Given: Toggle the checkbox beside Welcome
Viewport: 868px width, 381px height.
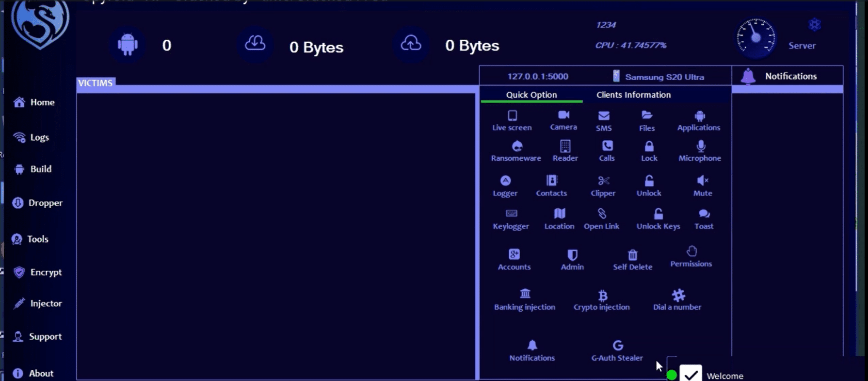Looking at the screenshot, I should pos(691,374).
